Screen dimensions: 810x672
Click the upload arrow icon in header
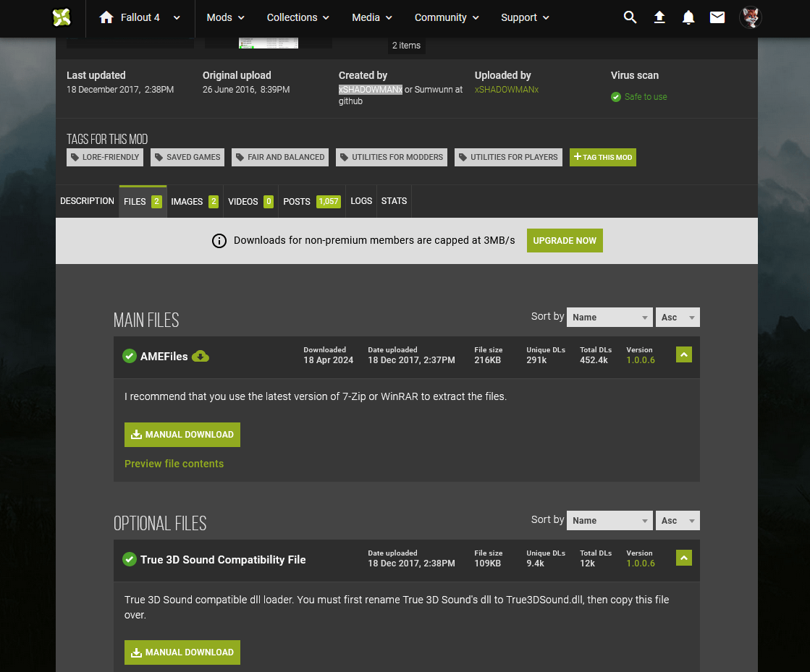pyautogui.click(x=659, y=17)
